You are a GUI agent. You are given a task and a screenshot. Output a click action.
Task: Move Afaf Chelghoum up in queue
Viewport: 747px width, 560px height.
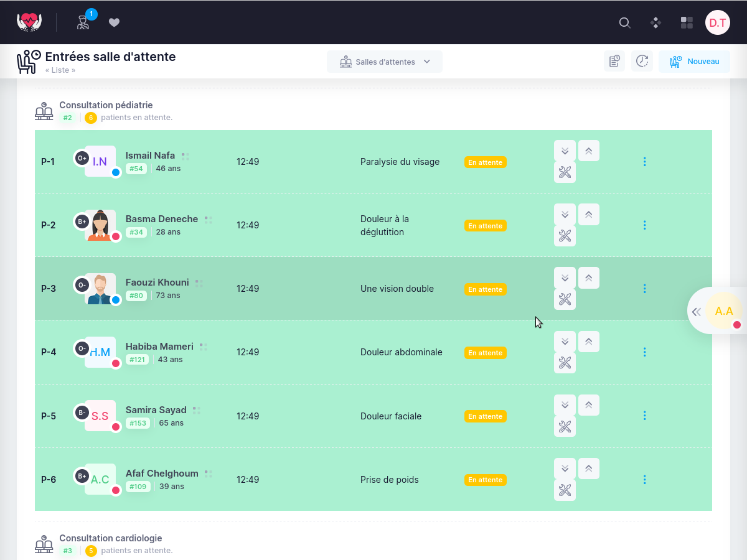pos(588,468)
